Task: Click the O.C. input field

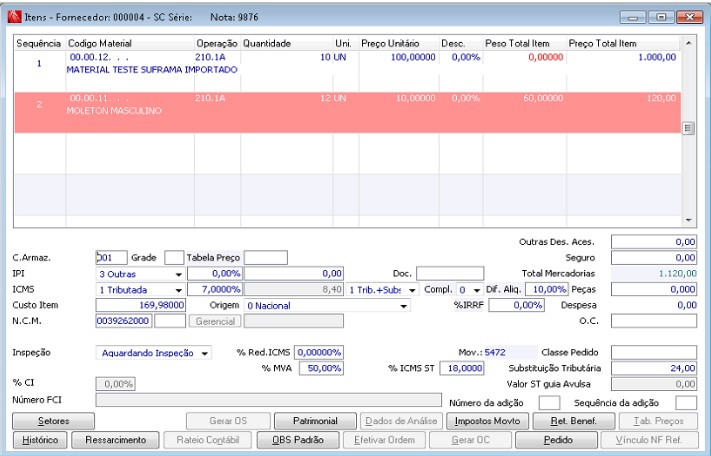Action: pyautogui.click(x=654, y=321)
